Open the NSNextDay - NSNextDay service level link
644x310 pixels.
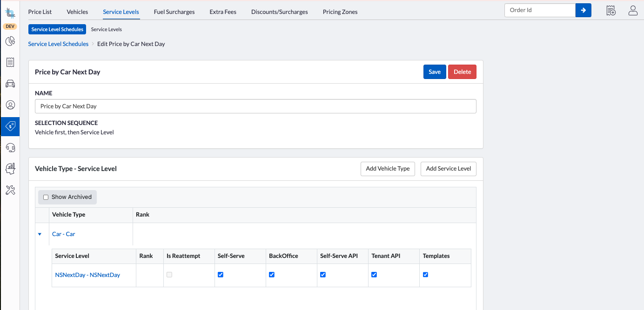[x=87, y=275]
